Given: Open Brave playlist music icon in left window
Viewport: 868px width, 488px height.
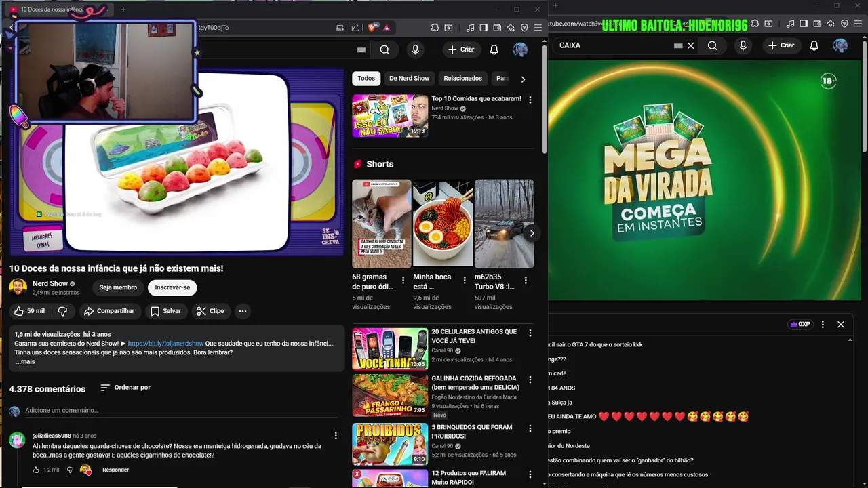Looking at the screenshot, I should coord(471,28).
